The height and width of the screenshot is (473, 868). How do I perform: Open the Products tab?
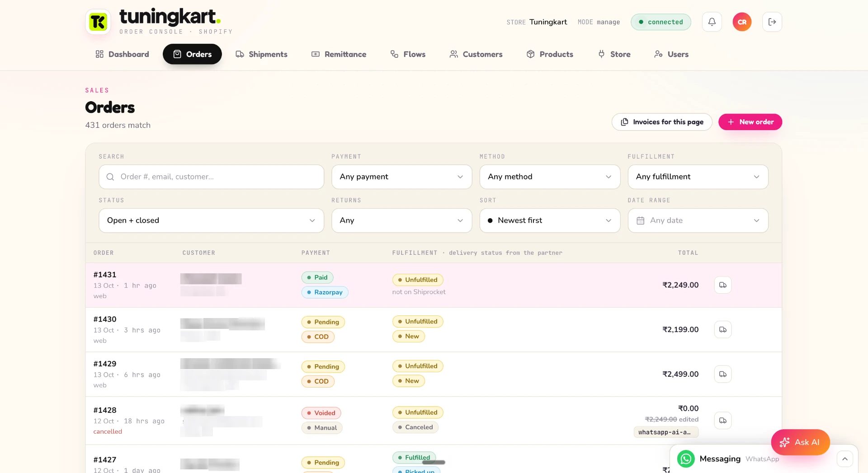point(550,54)
